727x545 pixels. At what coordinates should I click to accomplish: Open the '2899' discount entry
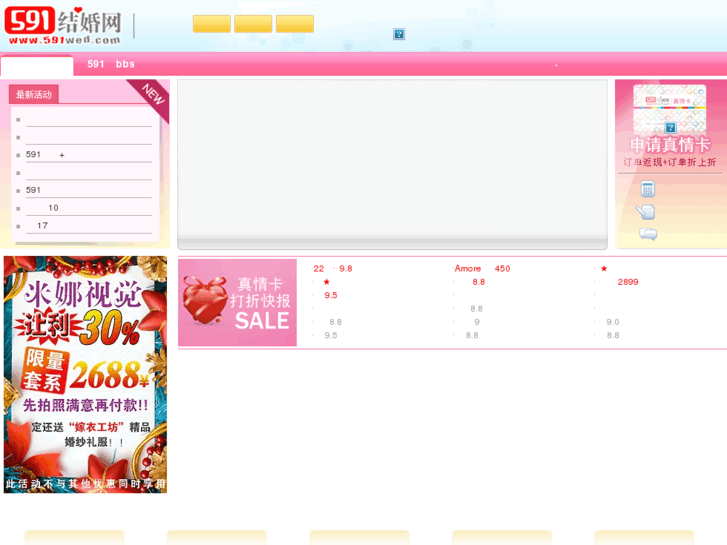tap(628, 282)
